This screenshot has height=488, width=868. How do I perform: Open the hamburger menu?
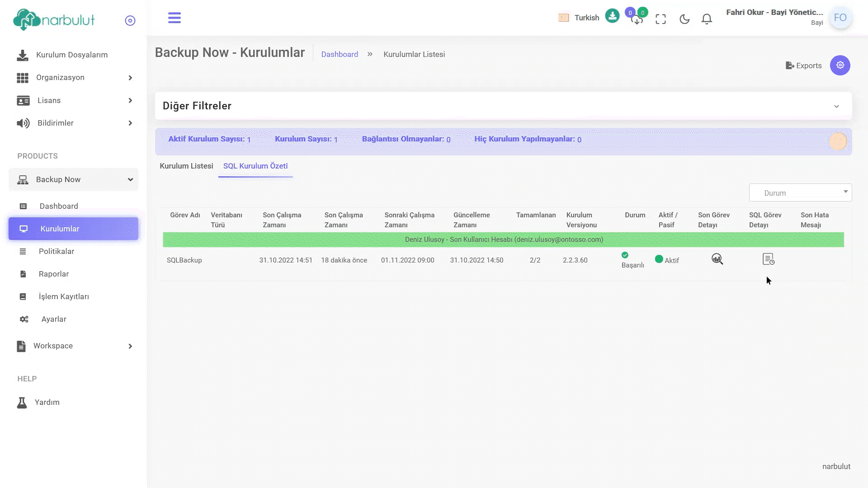click(175, 18)
